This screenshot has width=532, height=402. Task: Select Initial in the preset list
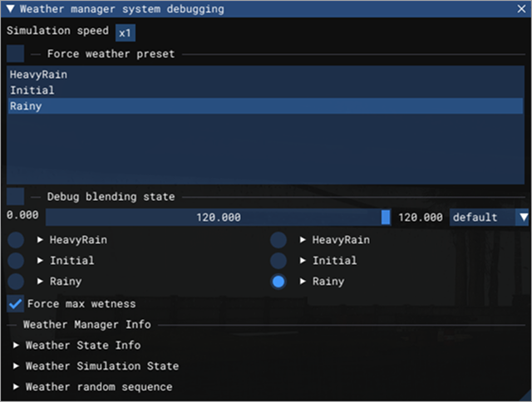pyautogui.click(x=265, y=91)
